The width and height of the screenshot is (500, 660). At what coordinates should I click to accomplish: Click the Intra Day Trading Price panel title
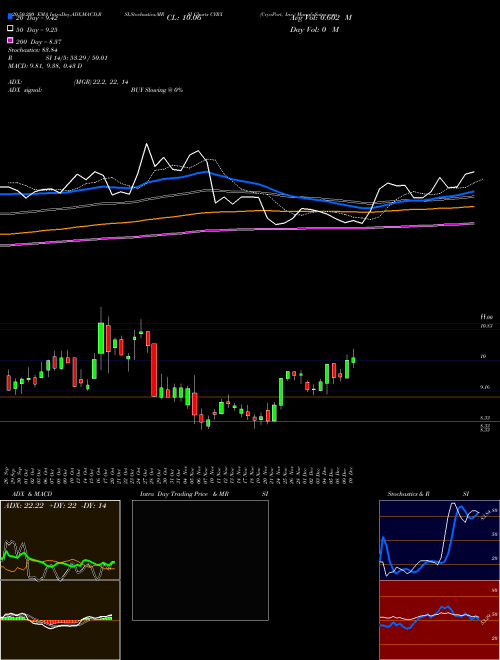click(204, 494)
